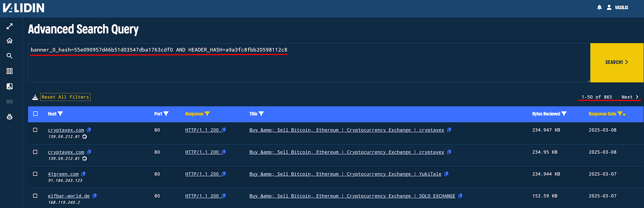
Task: Copy HTTP/1.1 200 response in elfbar-world.de row
Action: [x=224, y=196]
